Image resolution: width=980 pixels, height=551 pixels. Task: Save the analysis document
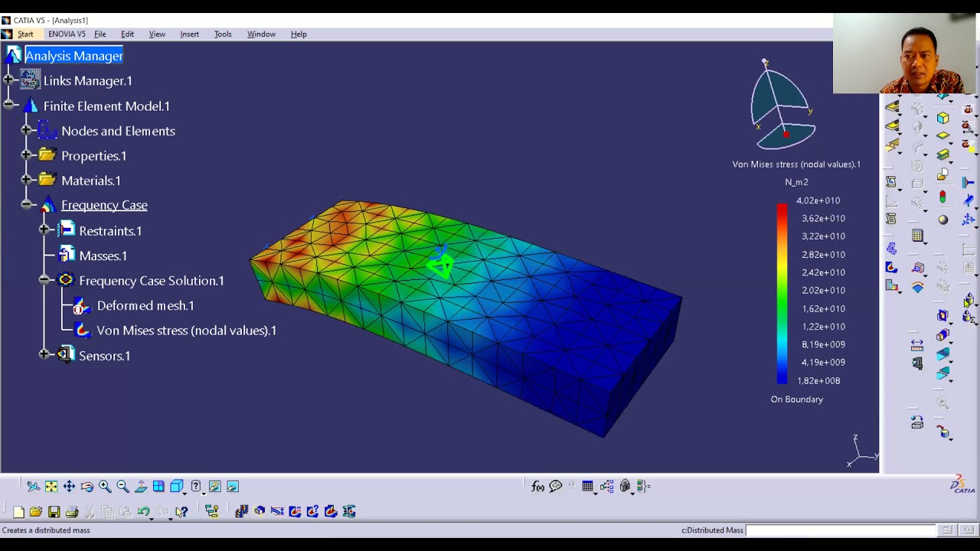[54, 512]
